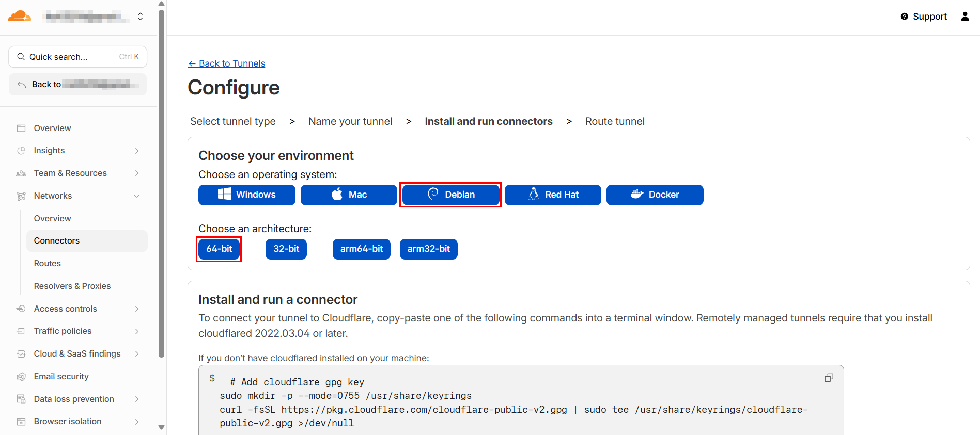
Task: Open Routes under Networks
Action: (x=48, y=263)
